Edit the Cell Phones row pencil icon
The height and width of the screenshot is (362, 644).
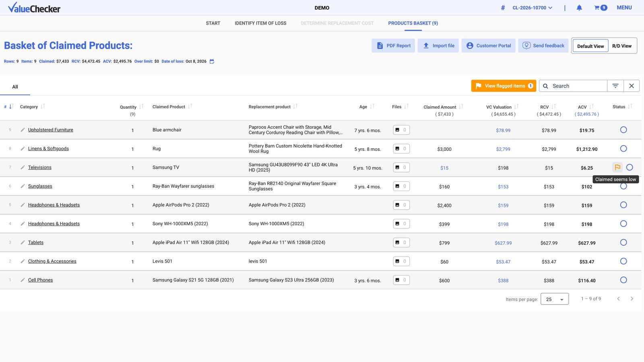pos(23,280)
